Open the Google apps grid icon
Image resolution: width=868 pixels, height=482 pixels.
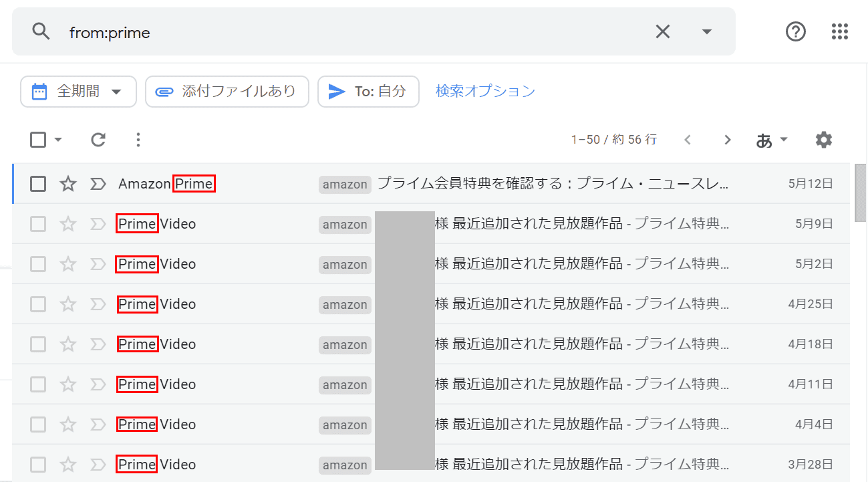pyautogui.click(x=839, y=31)
